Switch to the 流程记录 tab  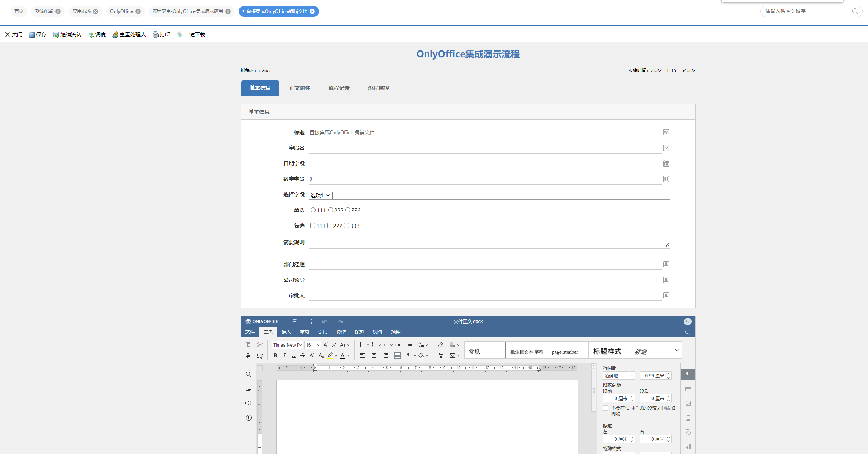(339, 88)
